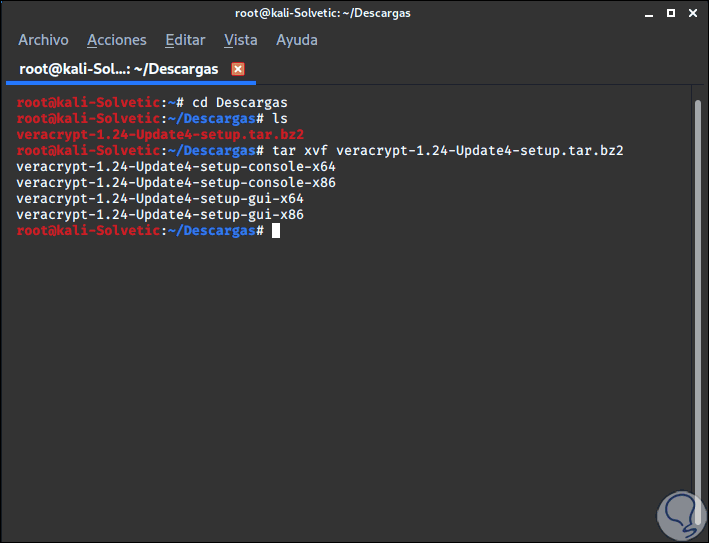Click the red veracrypt tar.bz2 filename in ls output
The width and height of the screenshot is (709, 543).
(160, 134)
